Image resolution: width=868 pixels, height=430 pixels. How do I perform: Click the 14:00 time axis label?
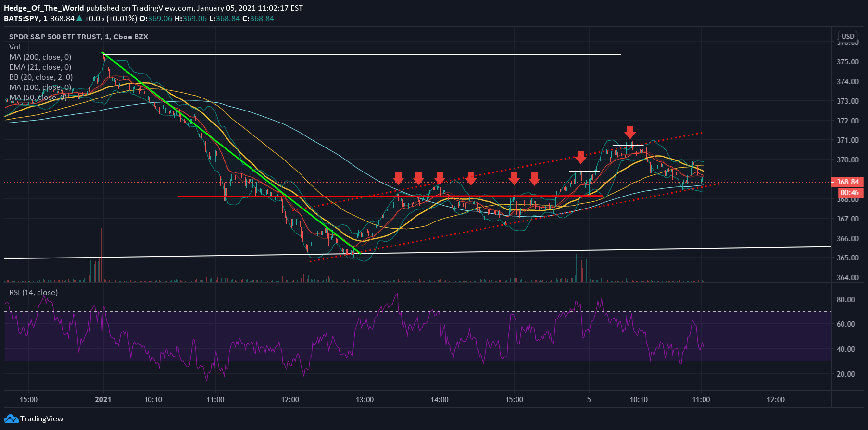coord(440,399)
